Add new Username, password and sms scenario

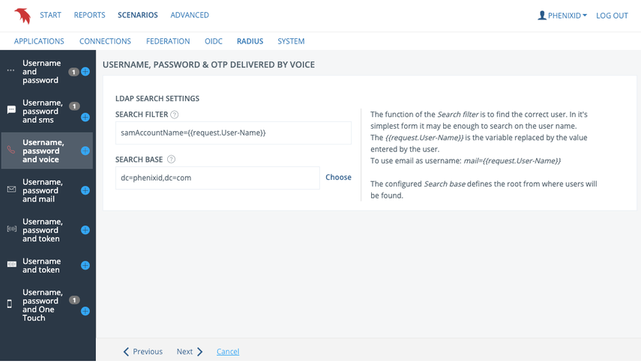pos(85,118)
